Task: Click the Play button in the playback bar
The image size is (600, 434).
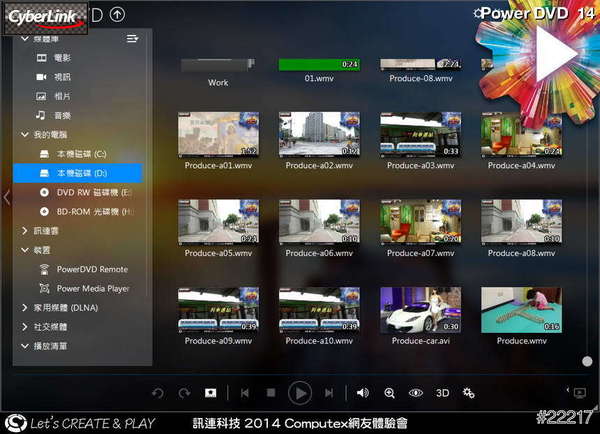Action: coord(299,393)
